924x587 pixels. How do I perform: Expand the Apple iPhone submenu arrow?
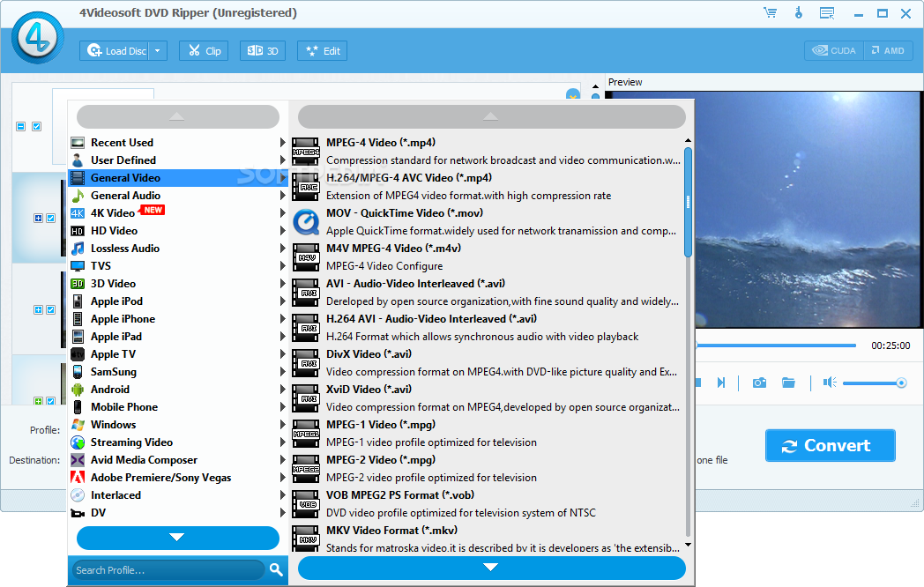coord(282,319)
